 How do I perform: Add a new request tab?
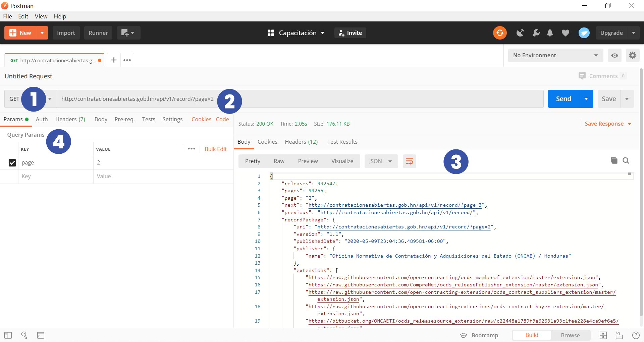tap(114, 60)
